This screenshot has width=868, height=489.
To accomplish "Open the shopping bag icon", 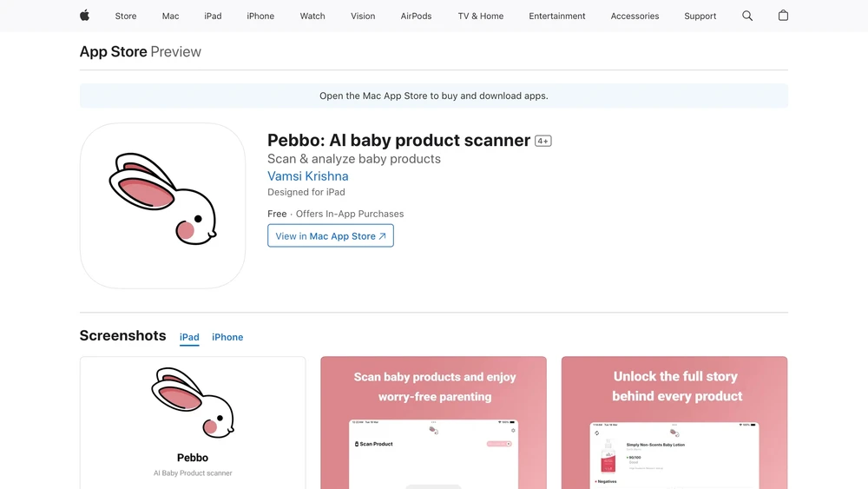I will [x=783, y=16].
